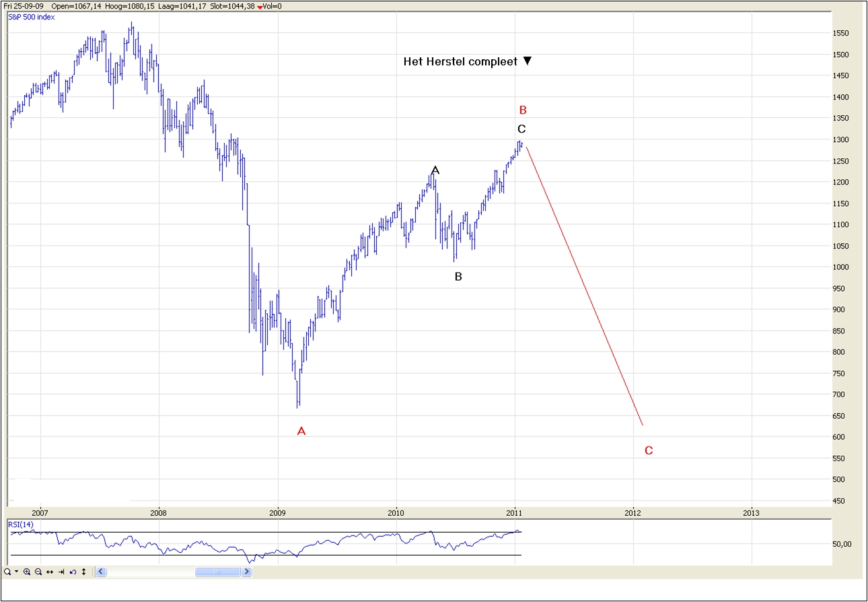Click the red triangle next to Vol=0
This screenshot has height=602, width=868.
[260, 7]
